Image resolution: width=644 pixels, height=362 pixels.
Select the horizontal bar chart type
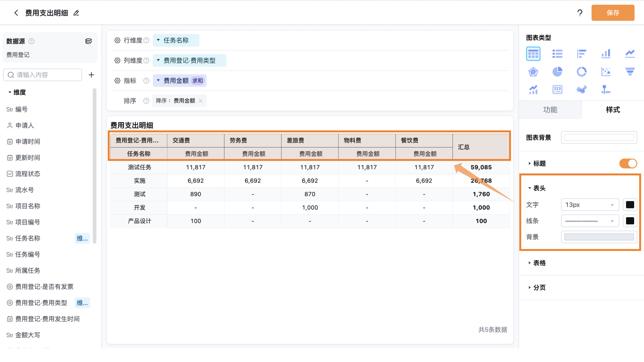click(582, 54)
